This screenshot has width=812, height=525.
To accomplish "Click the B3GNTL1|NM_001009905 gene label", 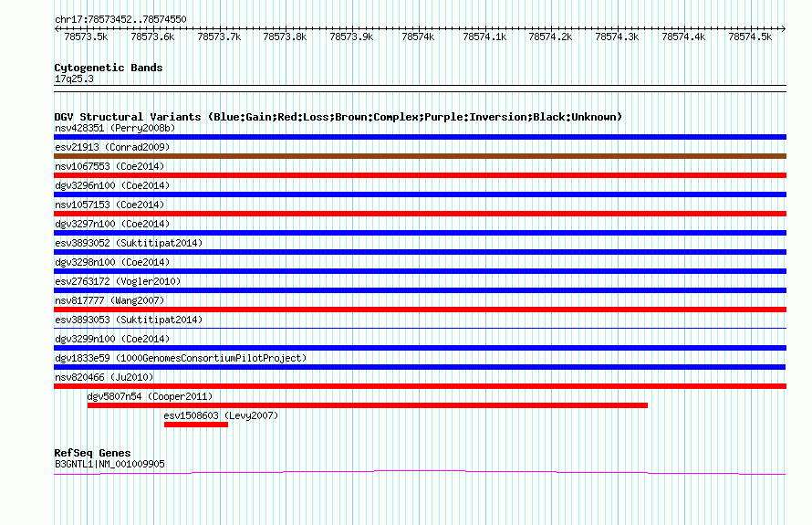I will click(x=109, y=464).
